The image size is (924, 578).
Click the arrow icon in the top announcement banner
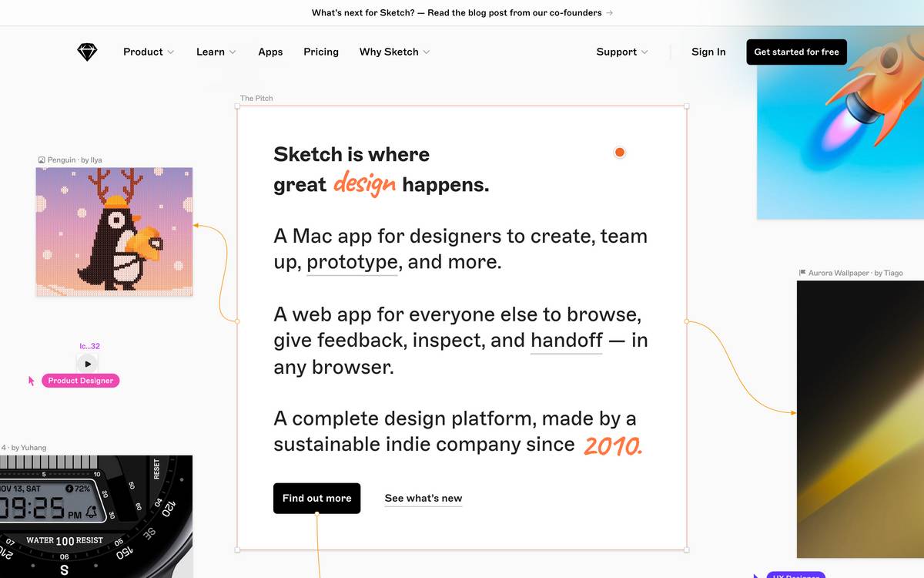(x=610, y=13)
